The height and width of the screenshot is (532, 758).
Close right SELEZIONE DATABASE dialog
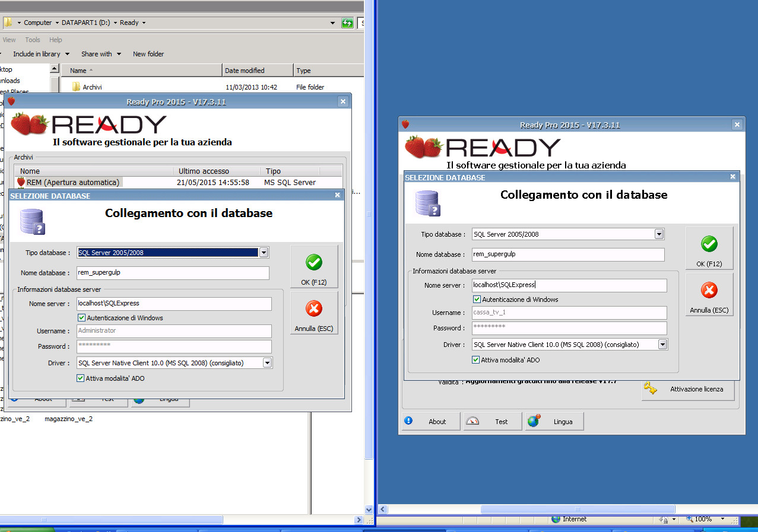pyautogui.click(x=732, y=177)
